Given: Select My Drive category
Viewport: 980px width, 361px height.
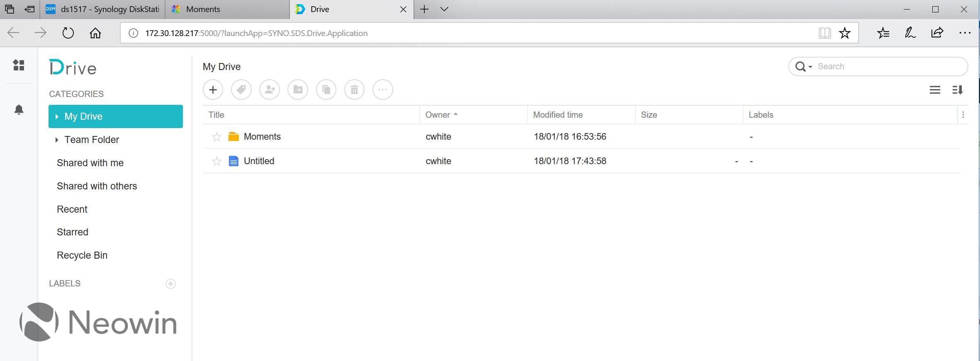Looking at the screenshot, I should pyautogui.click(x=116, y=116).
